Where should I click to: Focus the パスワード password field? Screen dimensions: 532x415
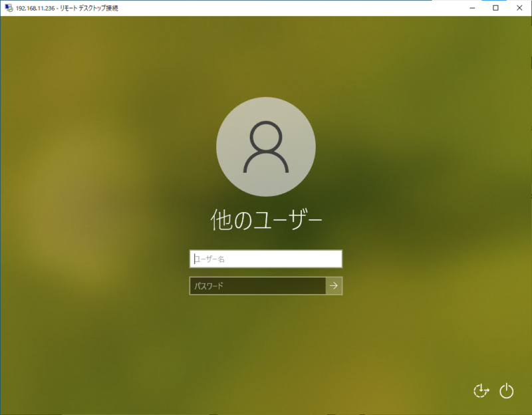(x=257, y=286)
